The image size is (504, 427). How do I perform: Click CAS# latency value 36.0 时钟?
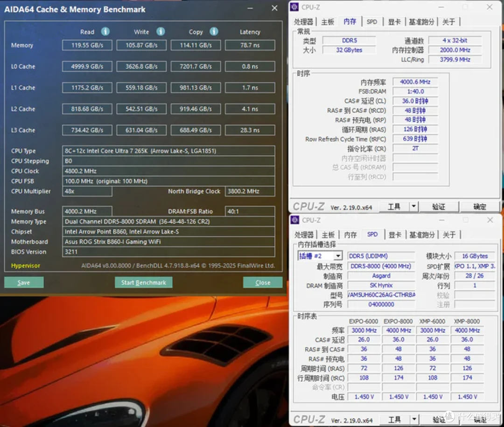pyautogui.click(x=415, y=101)
